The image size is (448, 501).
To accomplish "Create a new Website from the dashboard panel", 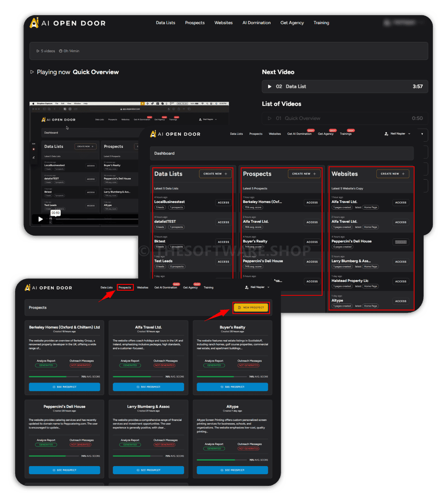I will pyautogui.click(x=393, y=174).
